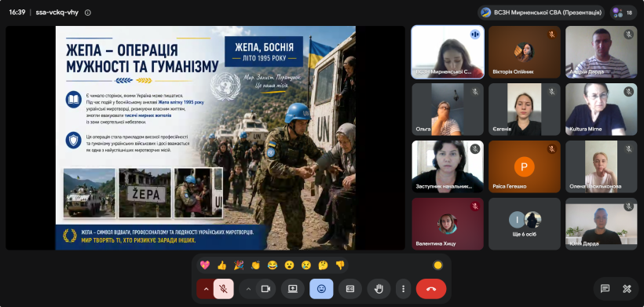Open meeting details info icon

point(87,13)
